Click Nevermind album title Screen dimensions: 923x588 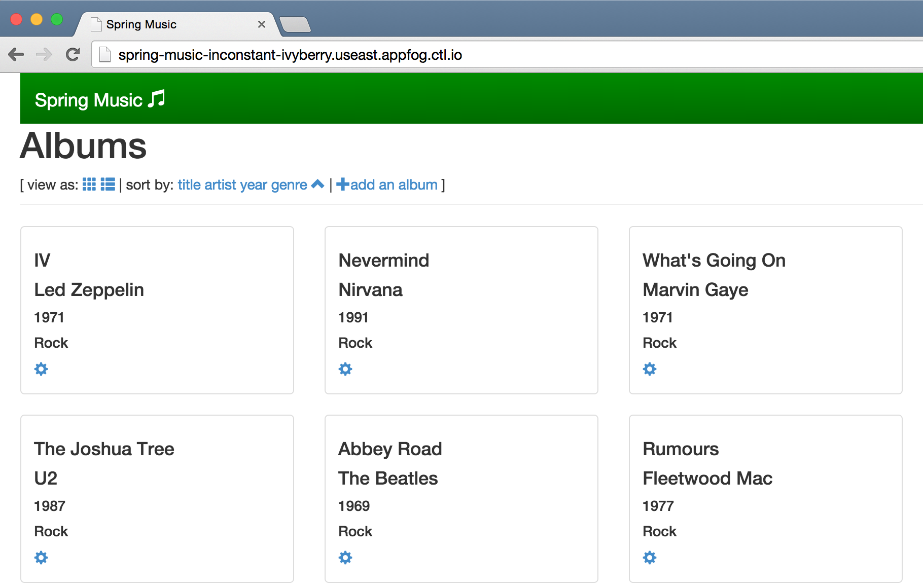tap(384, 260)
